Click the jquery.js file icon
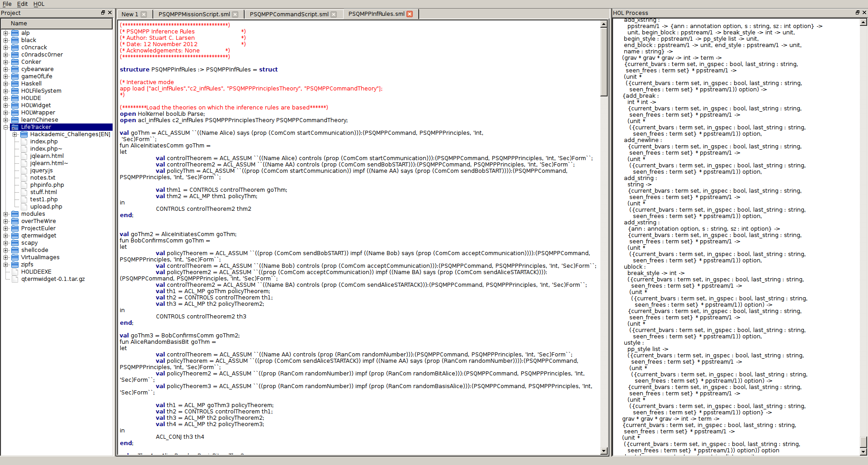The width and height of the screenshot is (868, 465). click(x=24, y=171)
